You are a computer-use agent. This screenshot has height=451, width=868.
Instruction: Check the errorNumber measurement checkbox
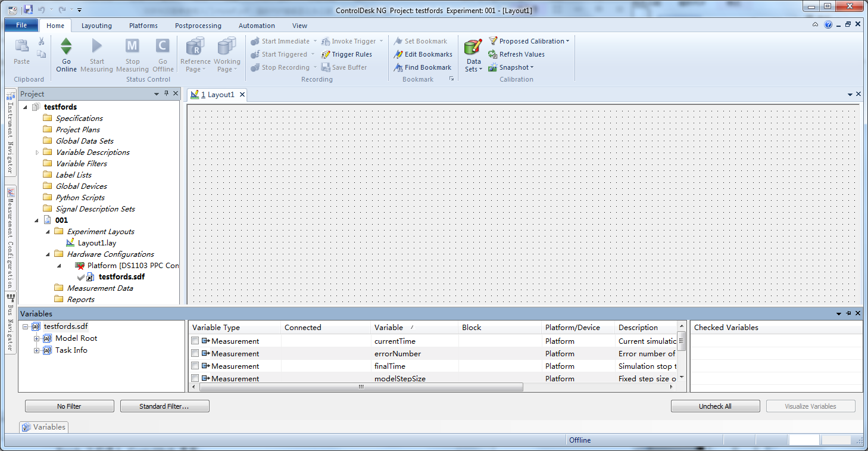pyautogui.click(x=195, y=353)
